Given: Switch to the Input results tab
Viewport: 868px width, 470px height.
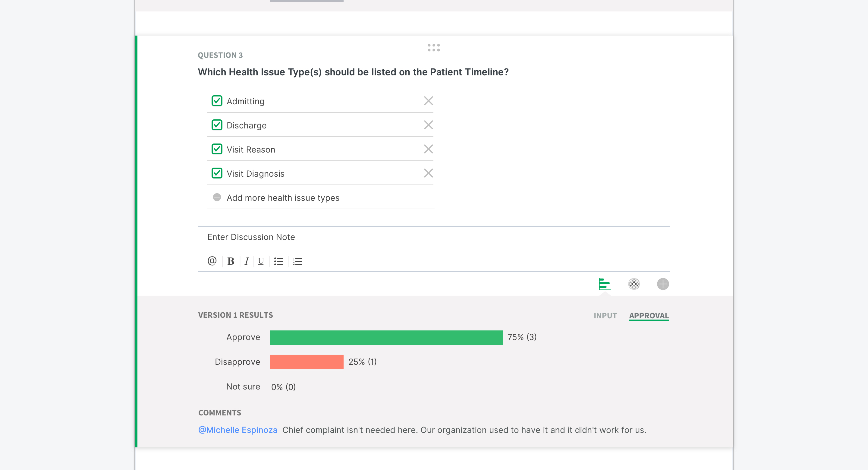Looking at the screenshot, I should 605,316.
